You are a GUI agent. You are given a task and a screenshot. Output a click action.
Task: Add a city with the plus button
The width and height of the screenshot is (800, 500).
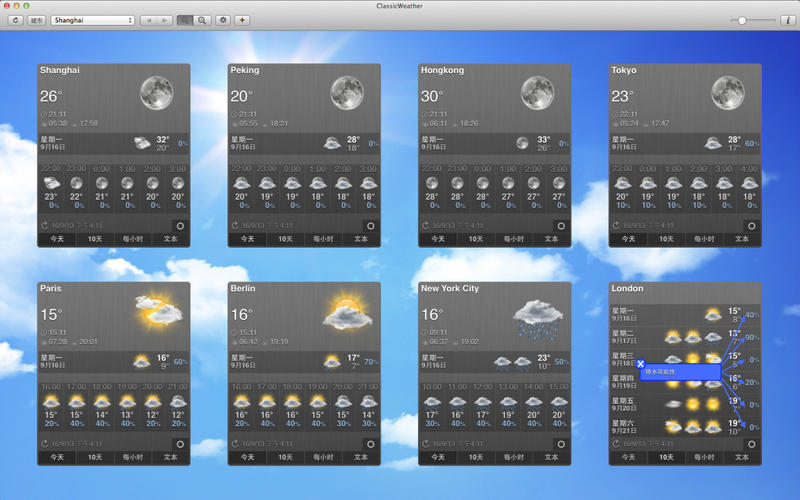tap(242, 20)
